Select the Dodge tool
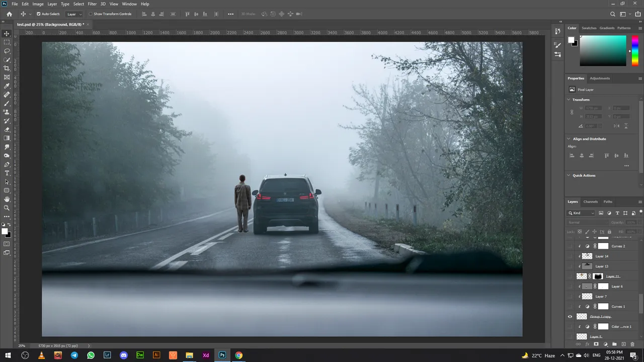 point(7,155)
